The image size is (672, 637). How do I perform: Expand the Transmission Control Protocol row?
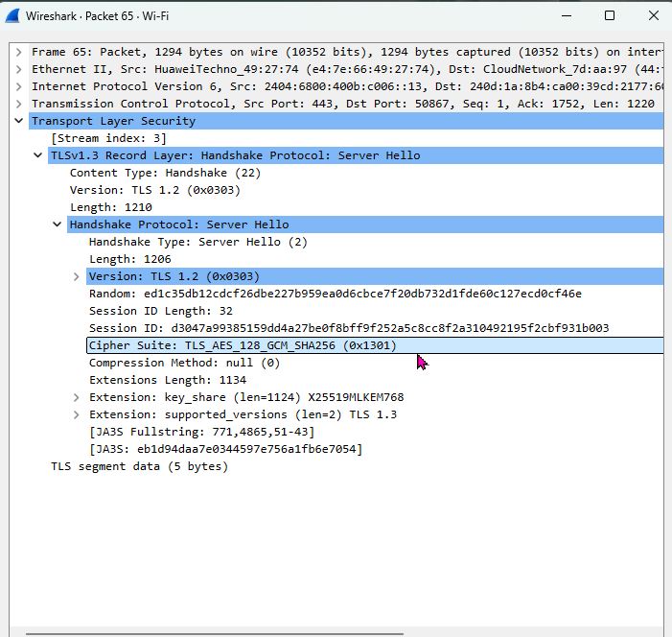18,104
